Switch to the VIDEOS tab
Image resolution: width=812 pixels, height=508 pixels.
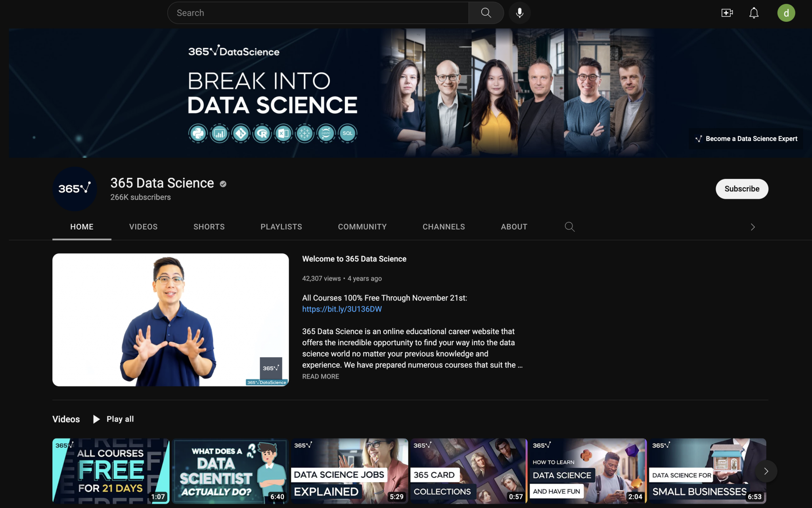pos(143,227)
